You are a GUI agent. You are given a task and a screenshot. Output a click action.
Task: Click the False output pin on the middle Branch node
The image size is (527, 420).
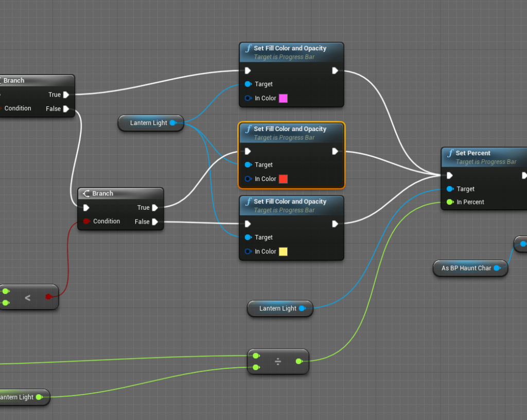pos(154,222)
